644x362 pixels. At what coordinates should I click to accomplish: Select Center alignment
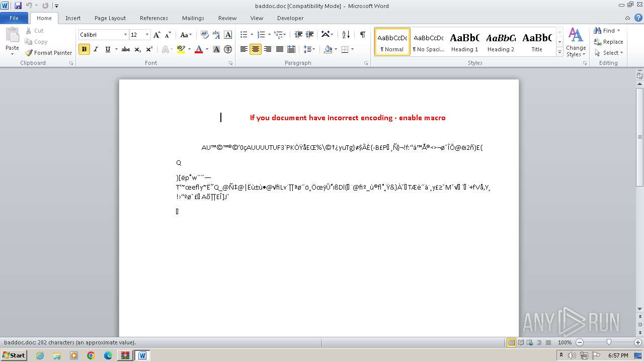[x=256, y=49]
